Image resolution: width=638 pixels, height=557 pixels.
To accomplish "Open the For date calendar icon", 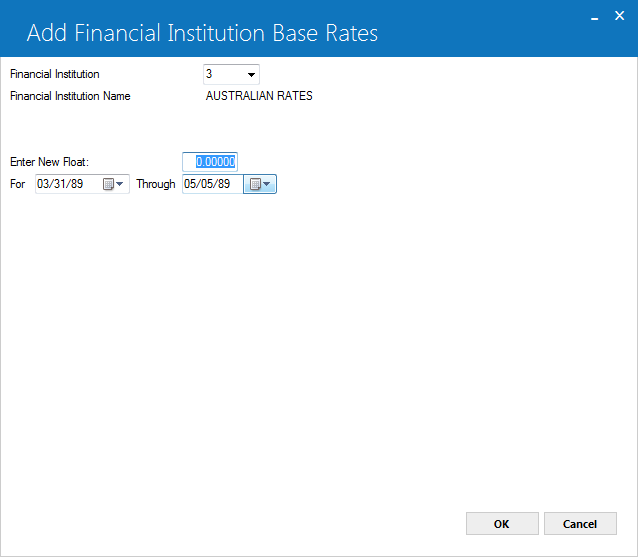I will click(x=108, y=184).
